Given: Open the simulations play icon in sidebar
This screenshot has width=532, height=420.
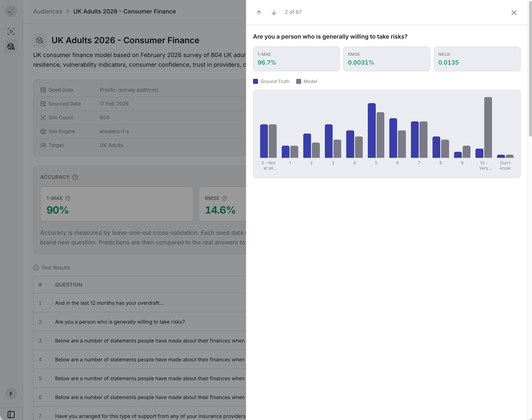Looking at the screenshot, I should tap(11, 31).
